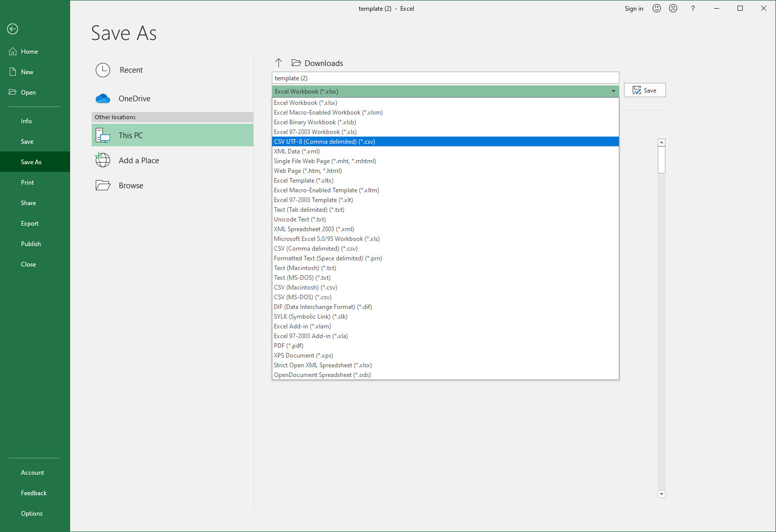
Task: Select Text (Macintosh) (*.txt) option
Action: pos(445,268)
